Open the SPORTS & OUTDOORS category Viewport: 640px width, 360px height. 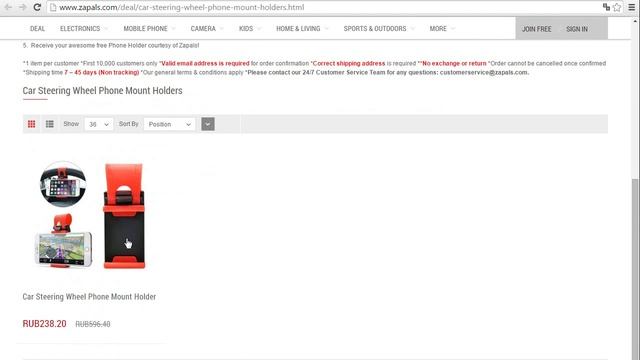pos(375,29)
